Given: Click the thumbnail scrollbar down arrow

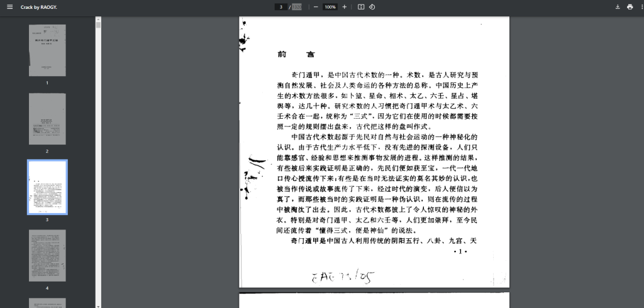Looking at the screenshot, I should (x=98, y=306).
